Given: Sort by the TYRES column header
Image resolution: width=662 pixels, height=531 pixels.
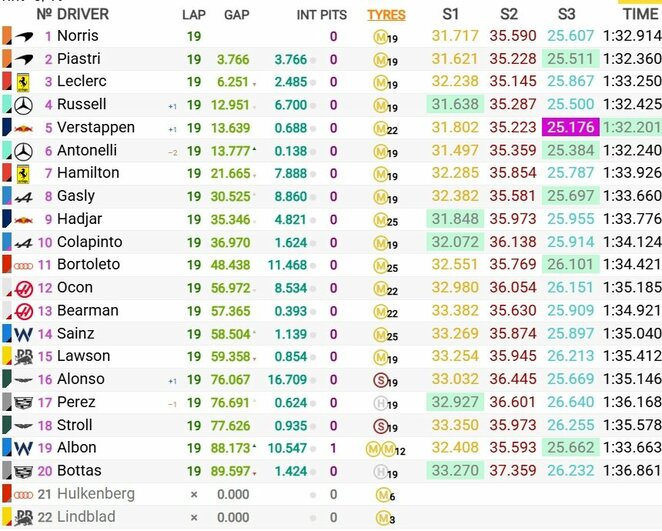Looking at the screenshot, I should [386, 15].
